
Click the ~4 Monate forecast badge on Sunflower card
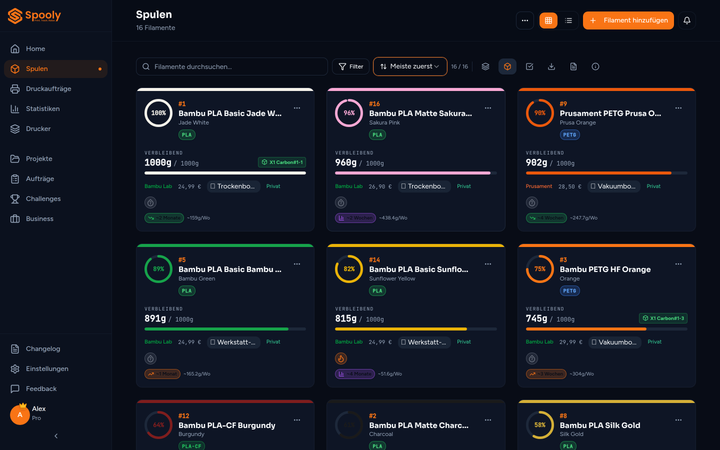[x=355, y=374]
